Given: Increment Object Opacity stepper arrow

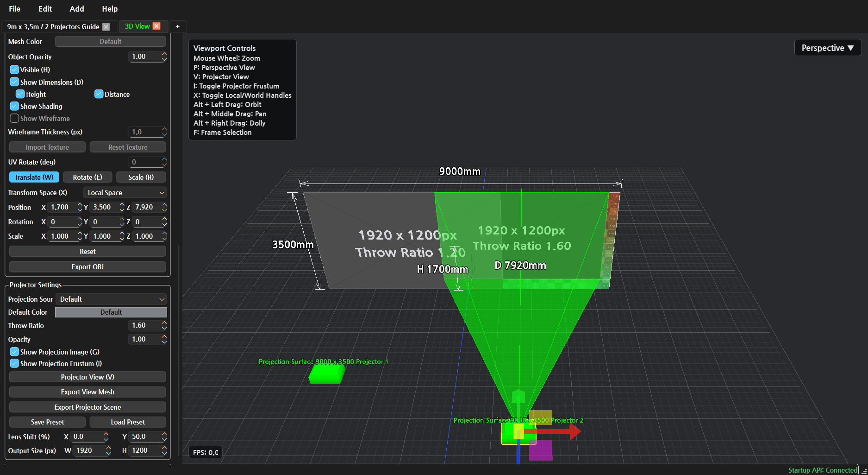Looking at the screenshot, I should click(164, 54).
